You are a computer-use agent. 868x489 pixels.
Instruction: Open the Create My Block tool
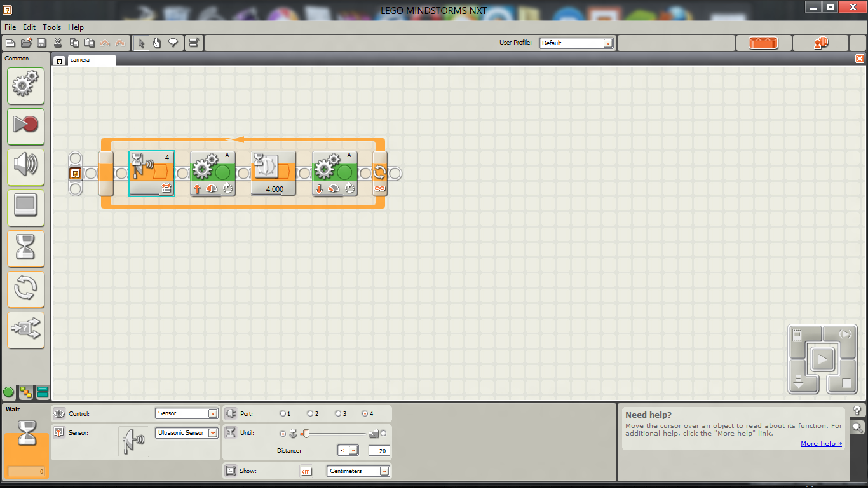click(x=194, y=43)
